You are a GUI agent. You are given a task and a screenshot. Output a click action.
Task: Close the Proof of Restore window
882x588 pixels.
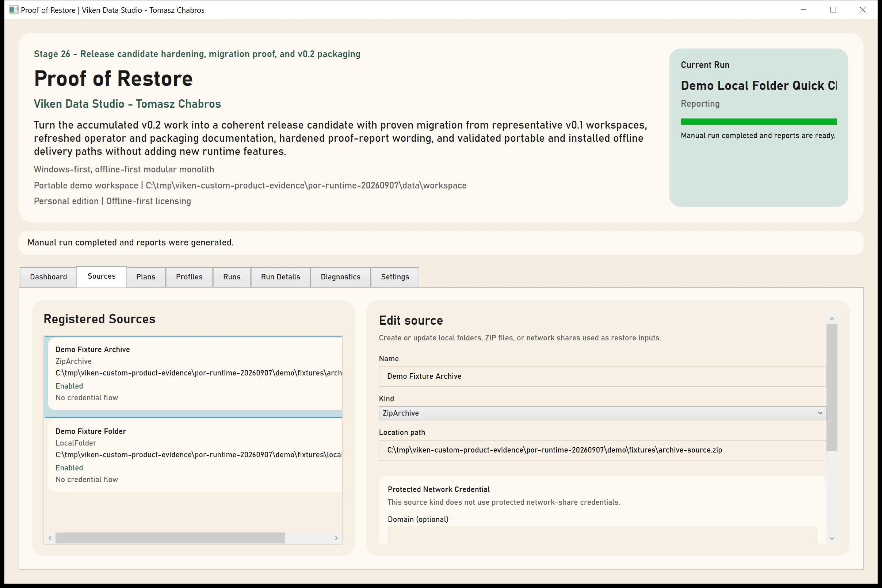pyautogui.click(x=863, y=10)
